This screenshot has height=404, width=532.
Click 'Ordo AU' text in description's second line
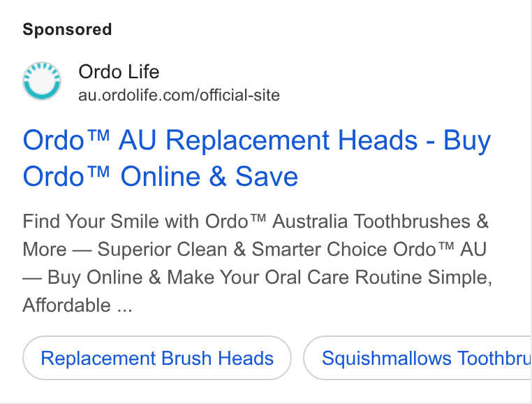tap(440, 249)
